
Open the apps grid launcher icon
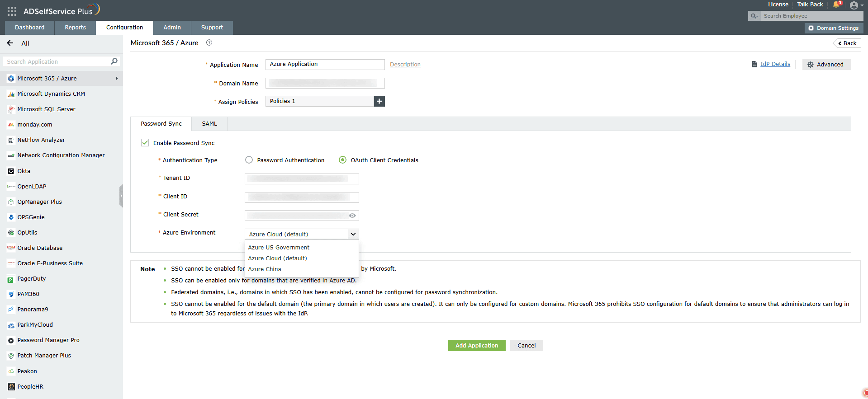(12, 11)
